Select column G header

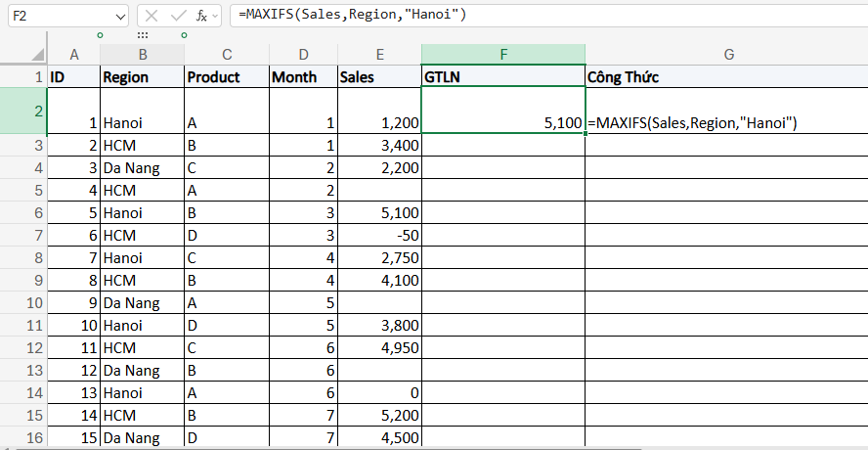pyautogui.click(x=727, y=55)
